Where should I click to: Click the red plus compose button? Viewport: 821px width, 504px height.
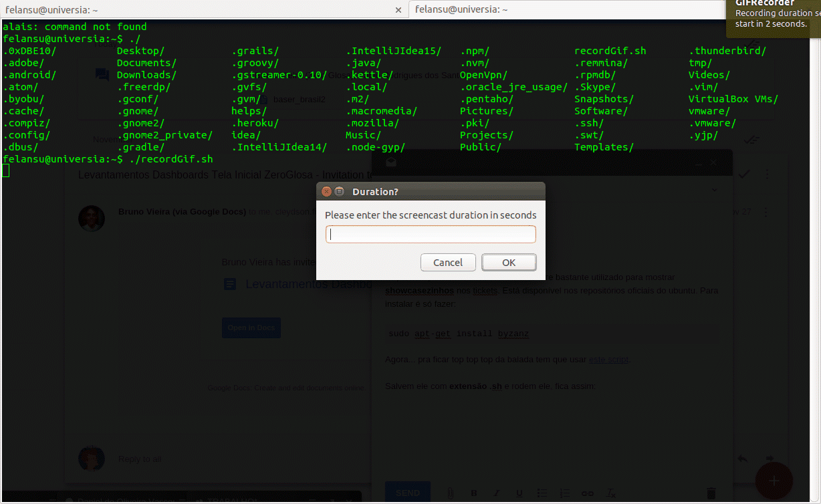(774, 480)
